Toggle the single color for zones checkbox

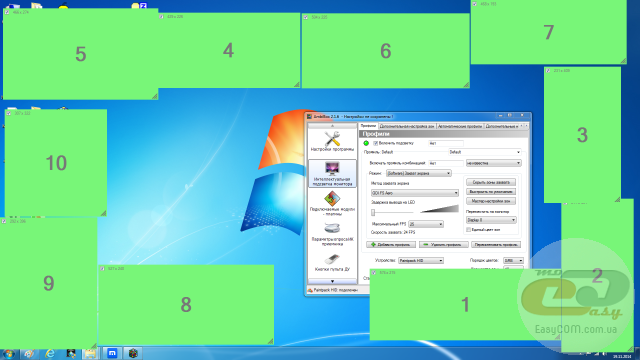[469, 230]
